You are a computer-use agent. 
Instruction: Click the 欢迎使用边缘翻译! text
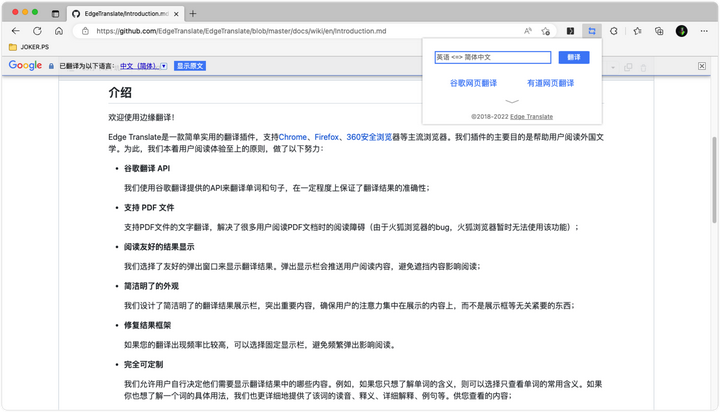[141, 118]
